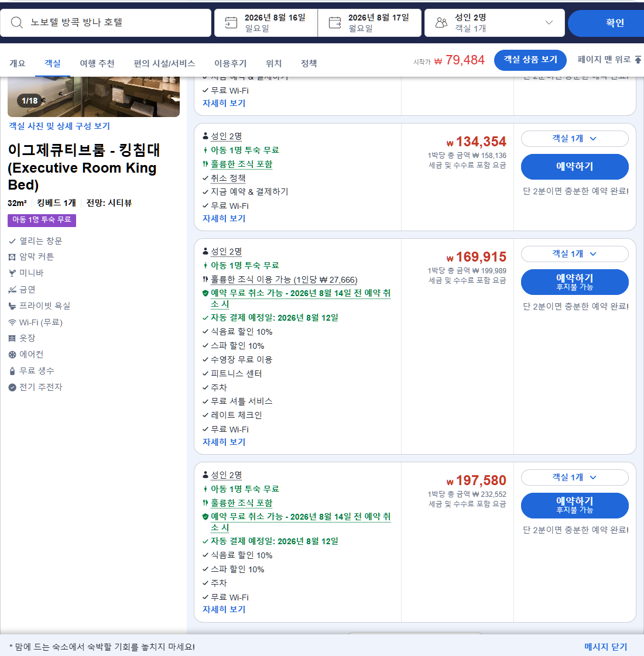Open 객실 사진 및 상세 구성 보기 link
The image size is (644, 656).
(x=59, y=126)
